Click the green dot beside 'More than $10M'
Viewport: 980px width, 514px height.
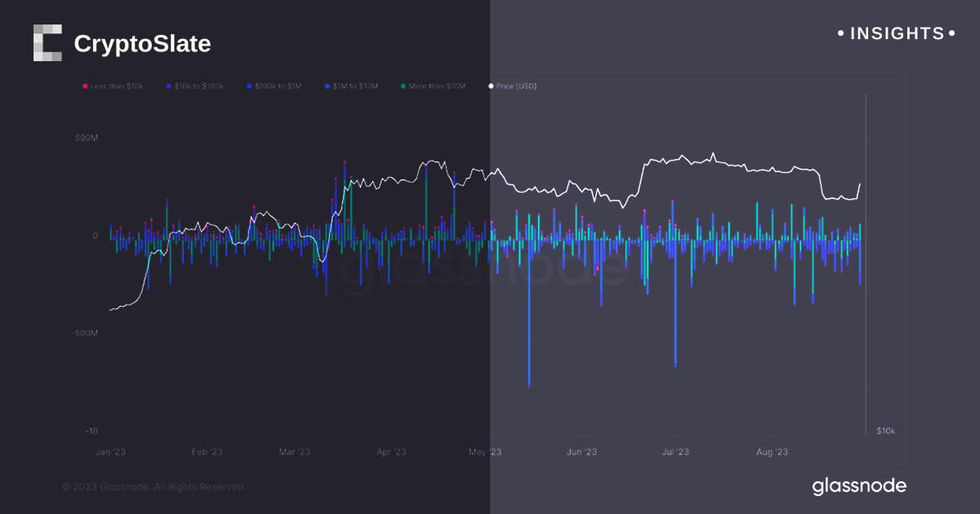403,86
